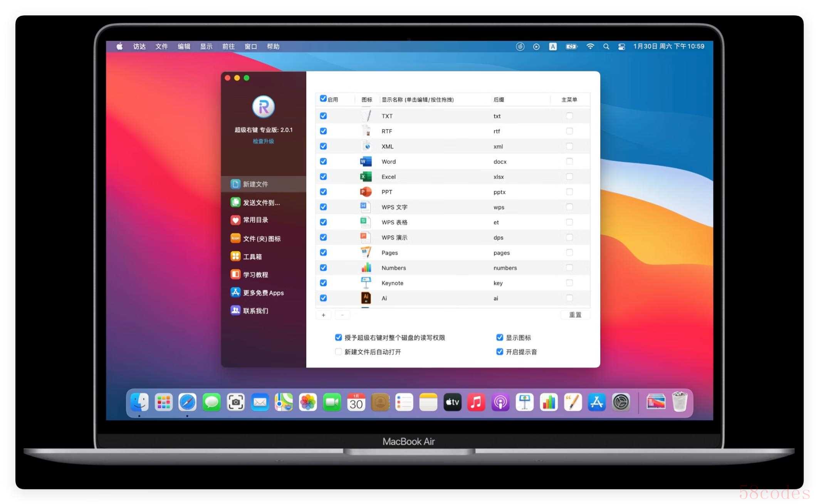Add a file type with plus button
This screenshot has height=504, width=816.
point(323,315)
